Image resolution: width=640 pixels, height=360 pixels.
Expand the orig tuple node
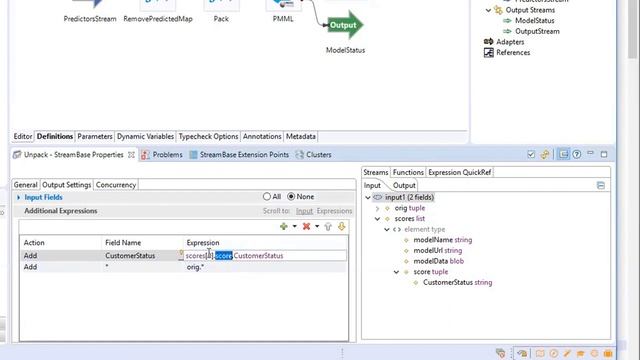pyautogui.click(x=377, y=208)
